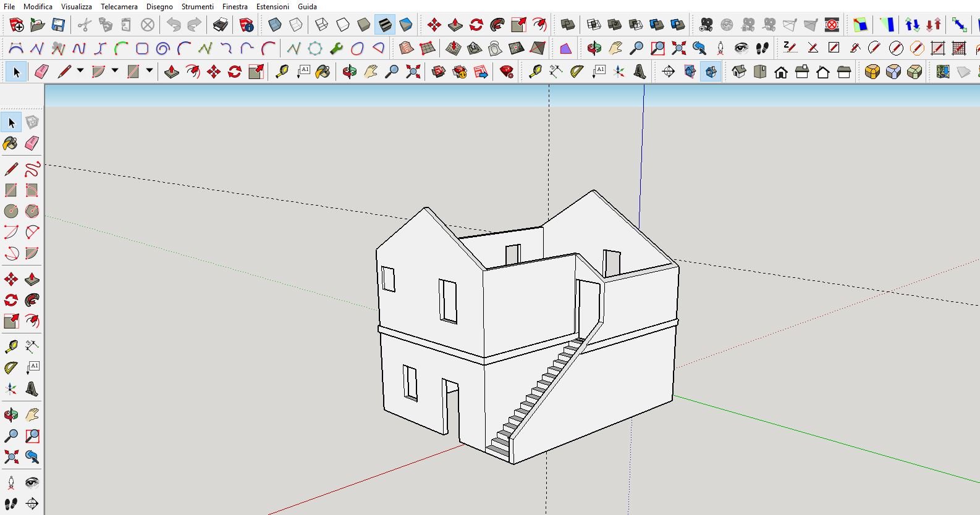Enable the Back Edges style
980x515 pixels.
pyautogui.click(x=296, y=25)
